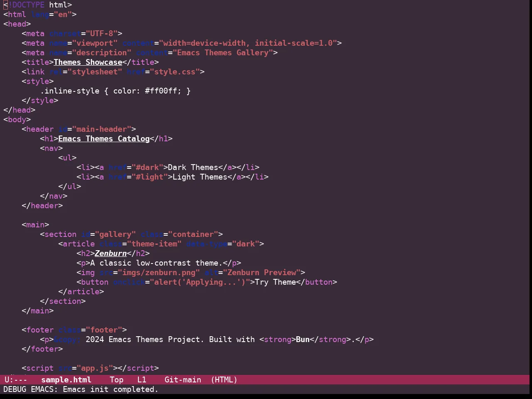The width and height of the screenshot is (532, 399).
Task: Click the Top position indicator in mode line
Action: tap(117, 380)
